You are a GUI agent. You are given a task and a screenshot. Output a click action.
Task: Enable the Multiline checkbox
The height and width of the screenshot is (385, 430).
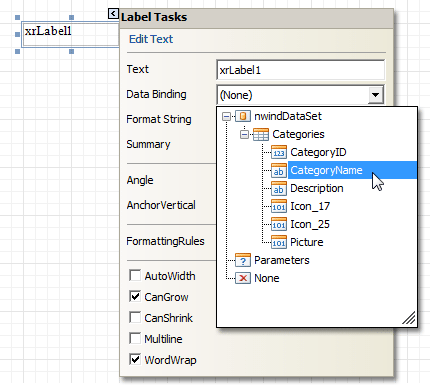135,339
